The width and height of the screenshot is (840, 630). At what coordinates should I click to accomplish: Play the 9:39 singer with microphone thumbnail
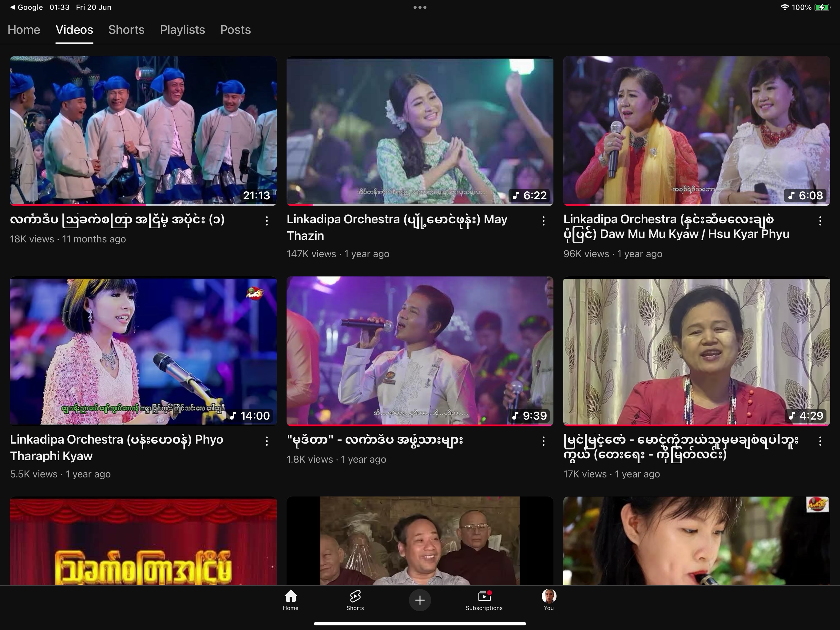click(x=420, y=350)
